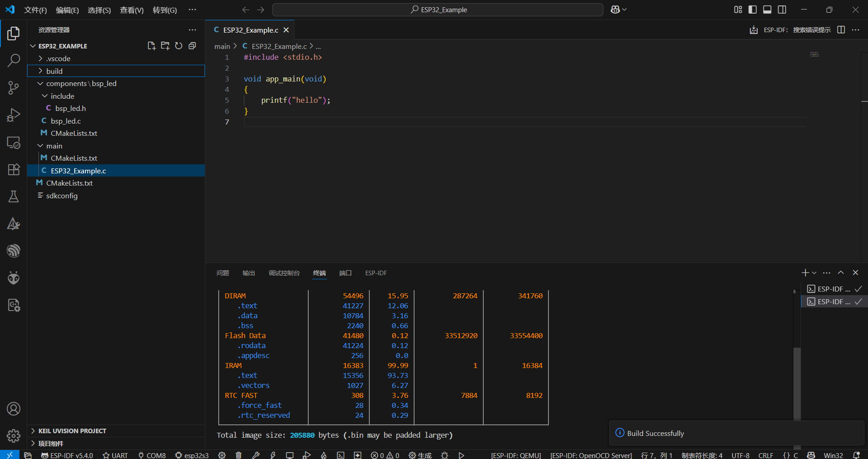Screen dimensions: 868x459
Task: Create a new folder in explorer
Action: [x=165, y=46]
